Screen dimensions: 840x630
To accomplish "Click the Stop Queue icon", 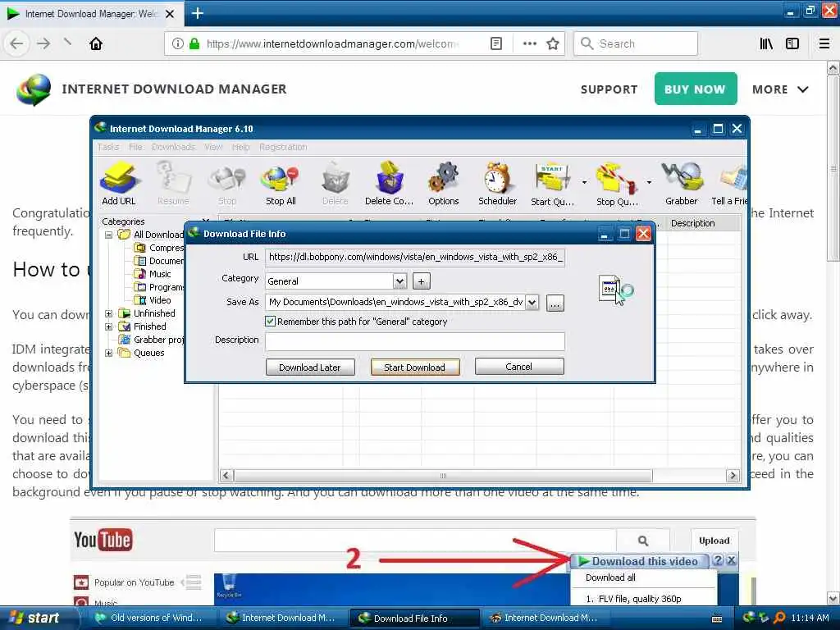I will (617, 185).
